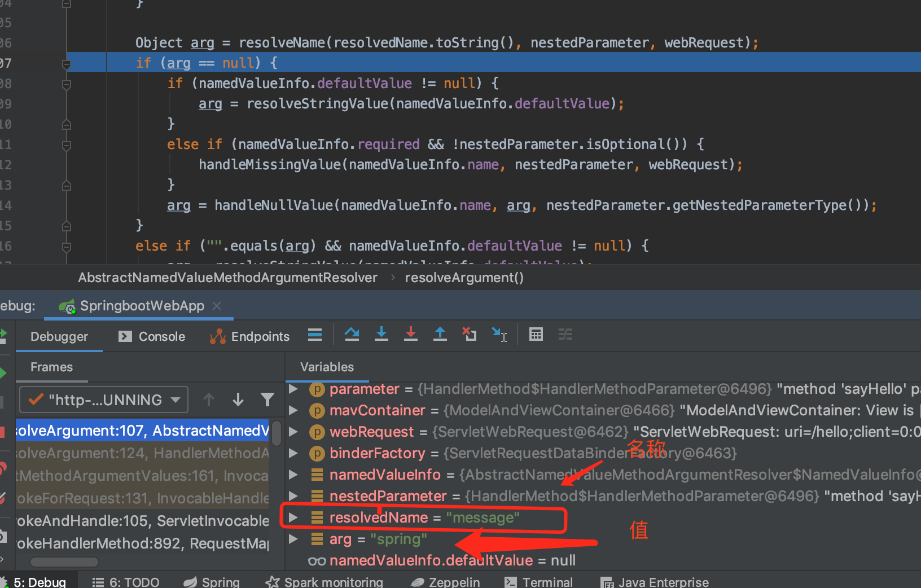Image resolution: width=921 pixels, height=588 pixels.
Task: Expand the resolvedName variable node
Action: click(293, 517)
